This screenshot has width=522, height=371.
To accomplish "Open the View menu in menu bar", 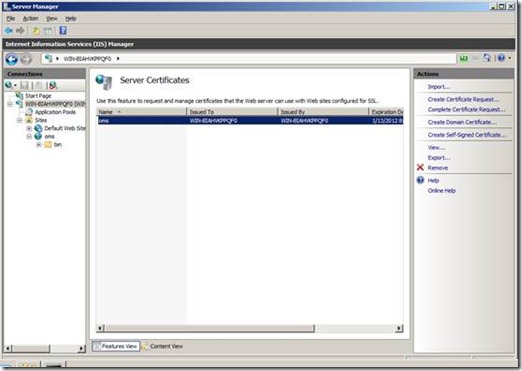I will (x=51, y=18).
